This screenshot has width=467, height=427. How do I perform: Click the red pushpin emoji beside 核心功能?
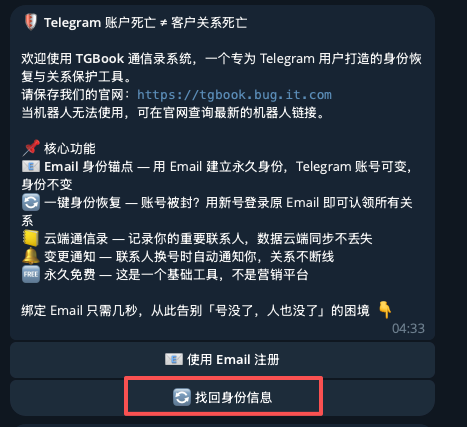31,148
